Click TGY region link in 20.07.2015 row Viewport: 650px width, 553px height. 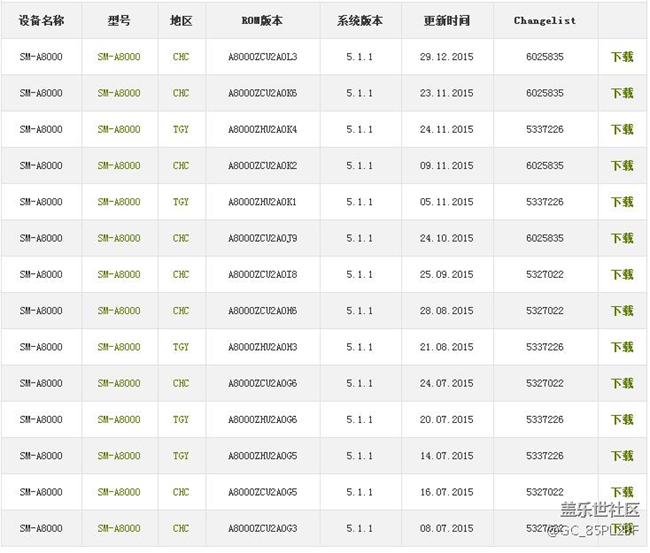point(181,420)
